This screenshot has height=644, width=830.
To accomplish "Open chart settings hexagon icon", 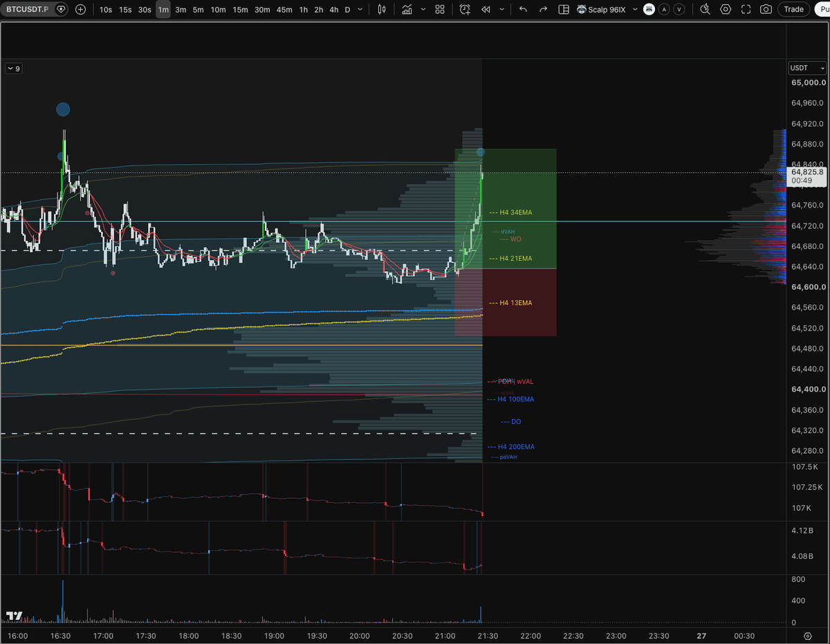I will click(726, 10).
